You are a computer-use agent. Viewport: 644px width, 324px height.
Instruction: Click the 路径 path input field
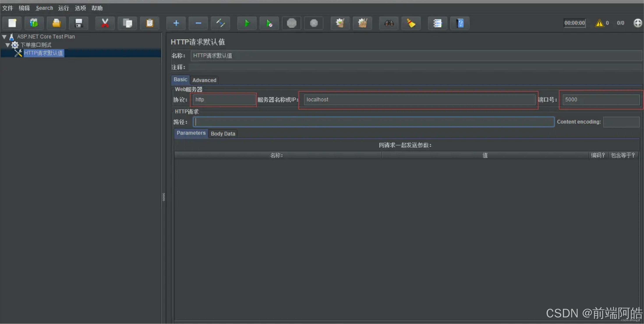pyautogui.click(x=373, y=122)
